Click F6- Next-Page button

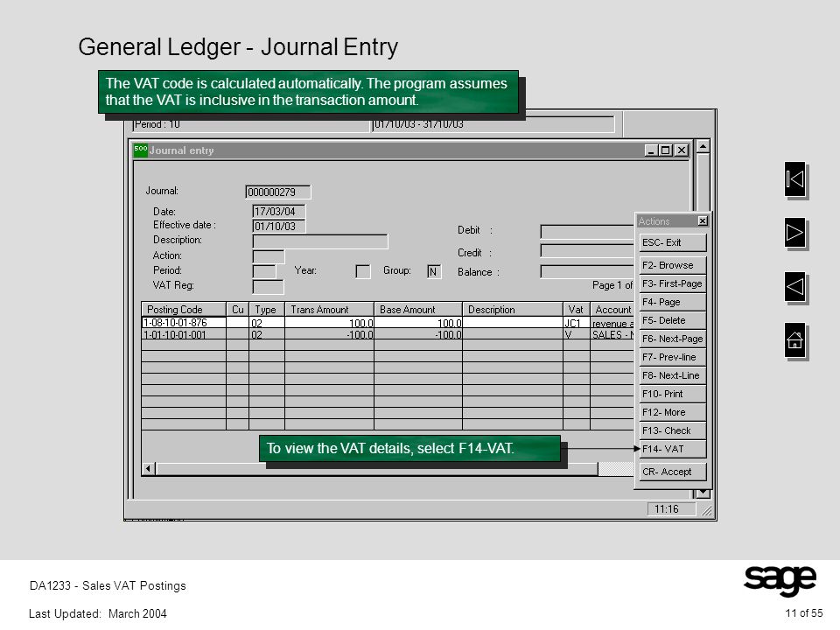coord(672,339)
